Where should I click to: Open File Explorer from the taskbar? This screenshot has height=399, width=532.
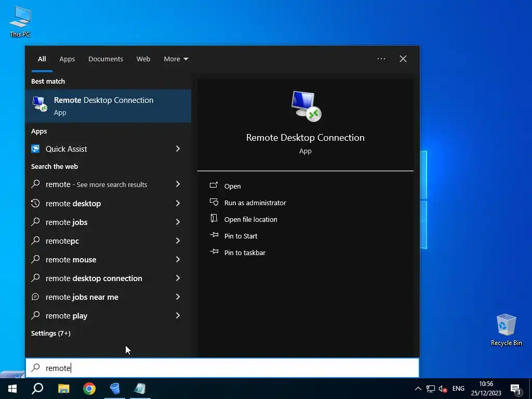(x=63, y=389)
